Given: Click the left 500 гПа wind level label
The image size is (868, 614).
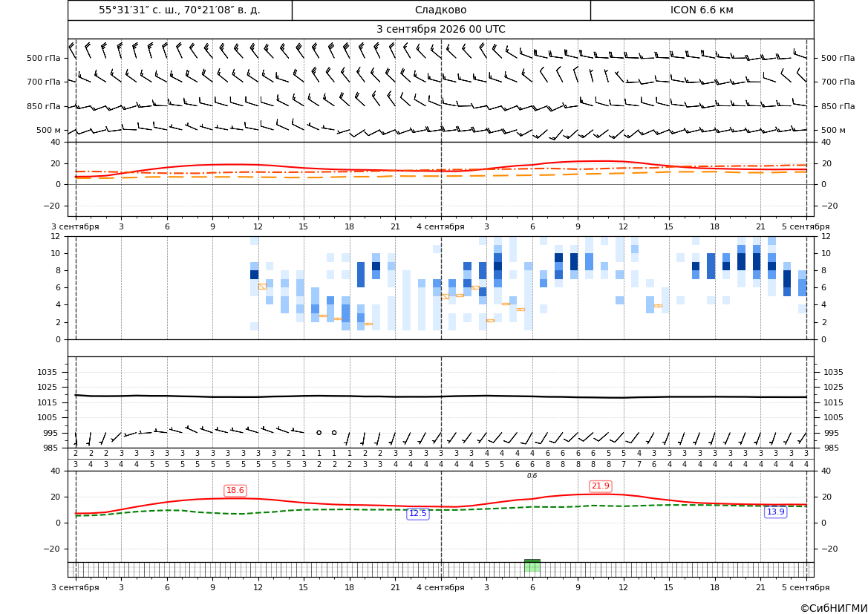Looking at the screenshot, I should [x=44, y=58].
